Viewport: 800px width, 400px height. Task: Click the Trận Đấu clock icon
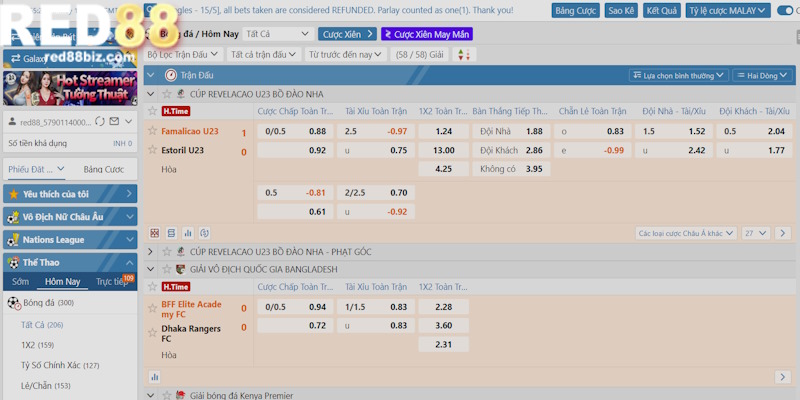coord(170,76)
